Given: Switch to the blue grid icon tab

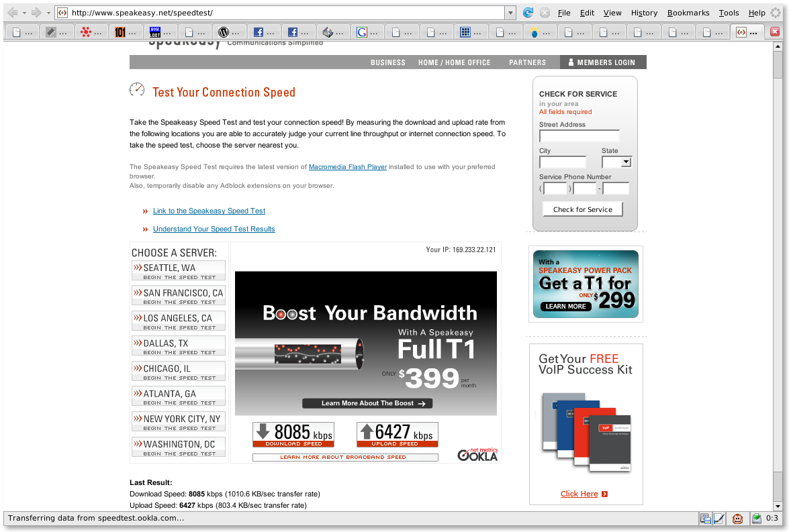Looking at the screenshot, I should pos(471,32).
